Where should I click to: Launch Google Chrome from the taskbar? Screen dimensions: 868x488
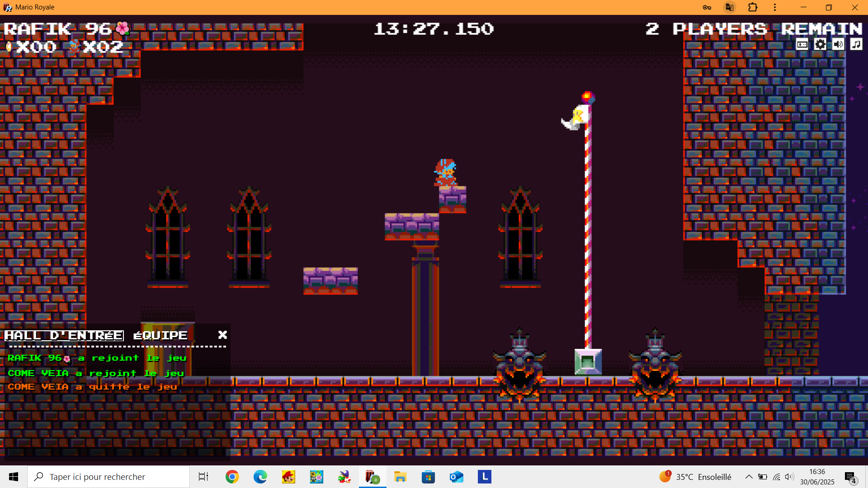pos(232,477)
